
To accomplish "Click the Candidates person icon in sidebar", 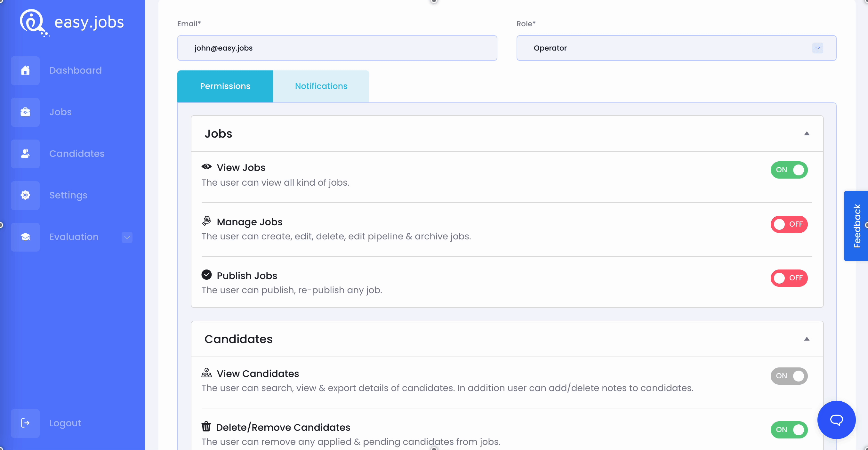I will (25, 154).
